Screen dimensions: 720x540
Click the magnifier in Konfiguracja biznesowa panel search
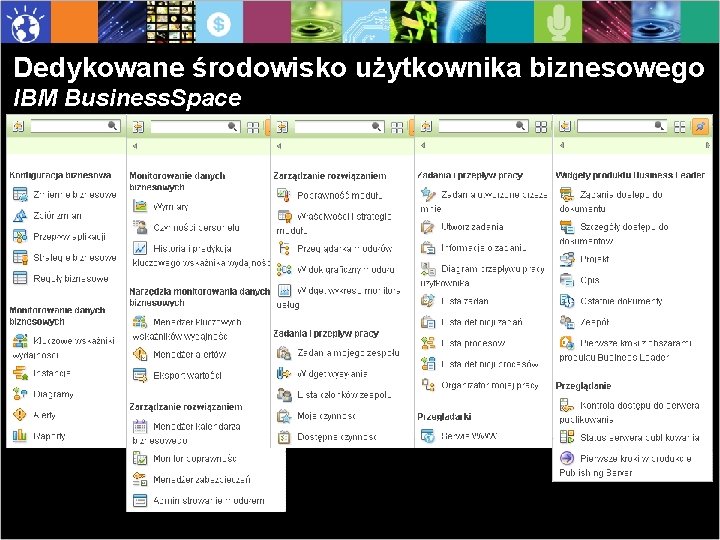point(112,125)
